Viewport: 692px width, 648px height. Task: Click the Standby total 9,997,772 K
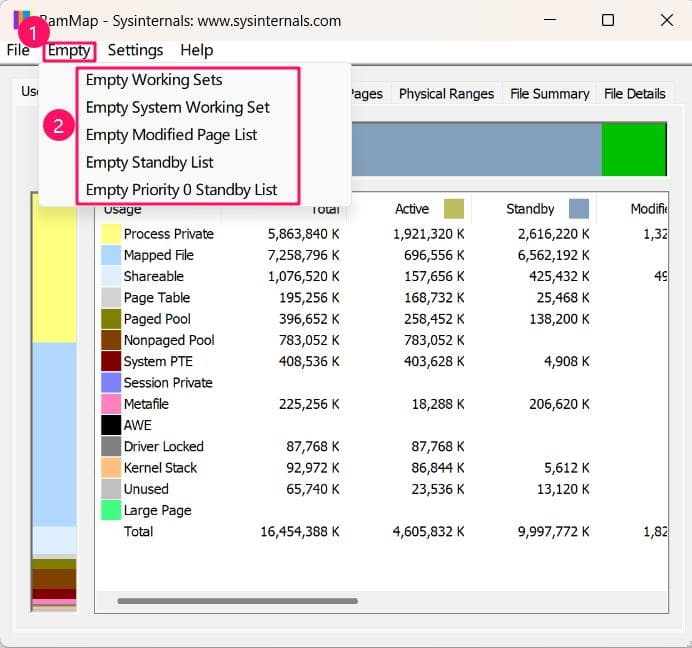coord(553,531)
